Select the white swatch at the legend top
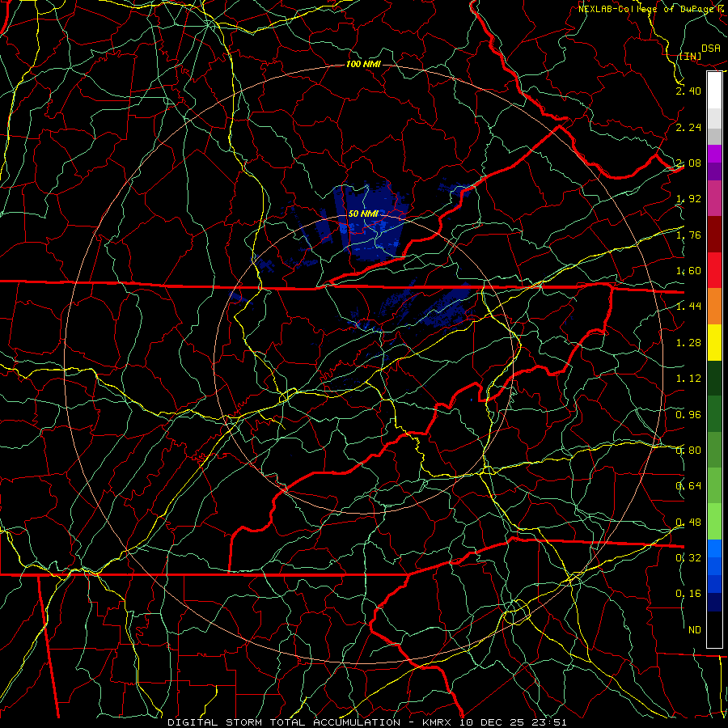 click(714, 91)
